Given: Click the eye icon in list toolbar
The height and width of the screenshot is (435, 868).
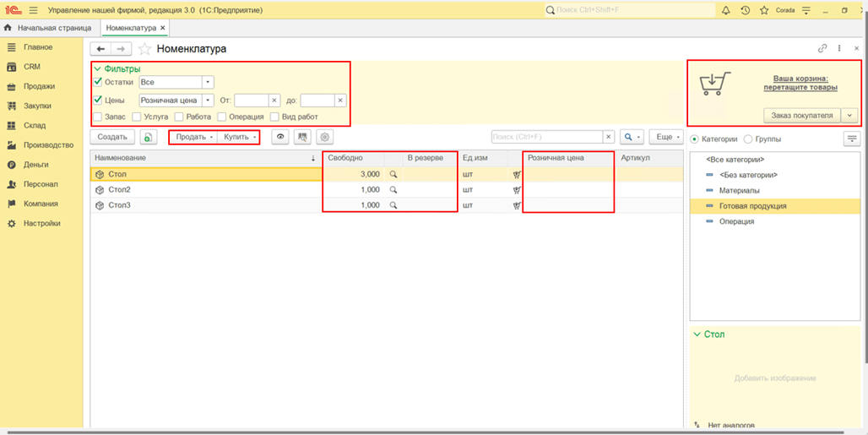Looking at the screenshot, I should 280,137.
